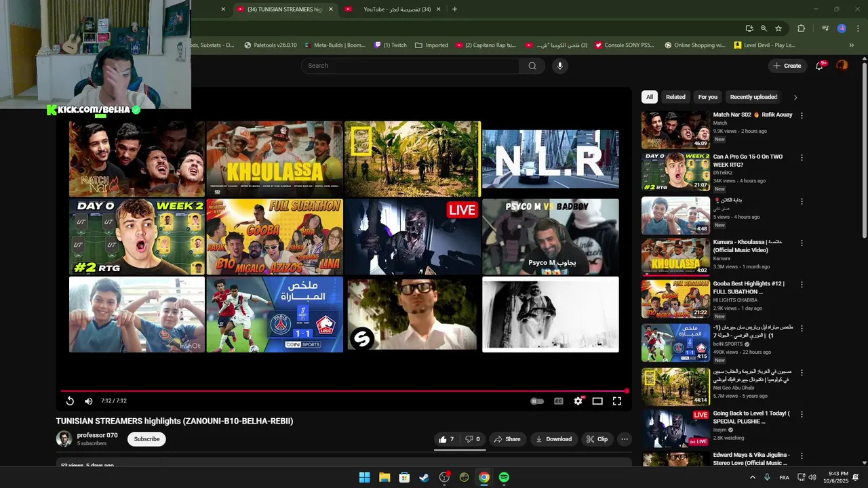
Task: Open the media controls icon in Chrome
Action: click(825, 28)
